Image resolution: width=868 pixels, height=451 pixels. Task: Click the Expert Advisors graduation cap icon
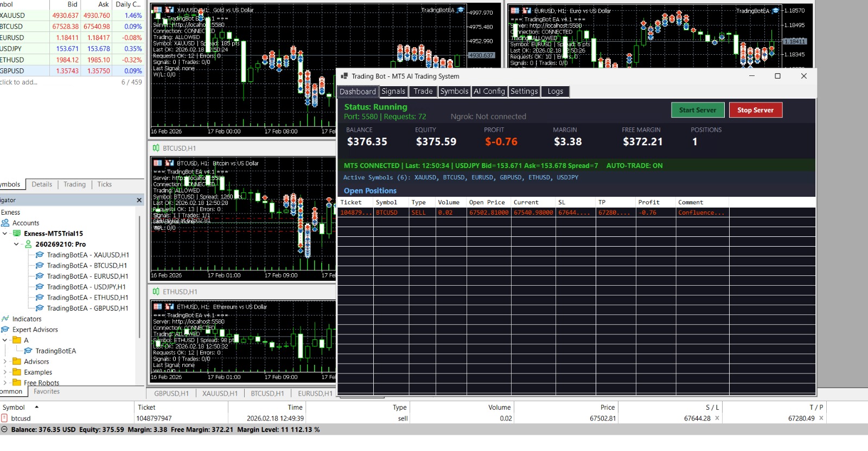click(5, 330)
